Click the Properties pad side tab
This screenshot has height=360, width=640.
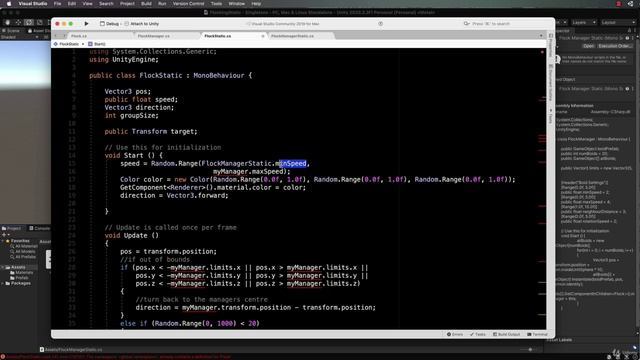(551, 45)
